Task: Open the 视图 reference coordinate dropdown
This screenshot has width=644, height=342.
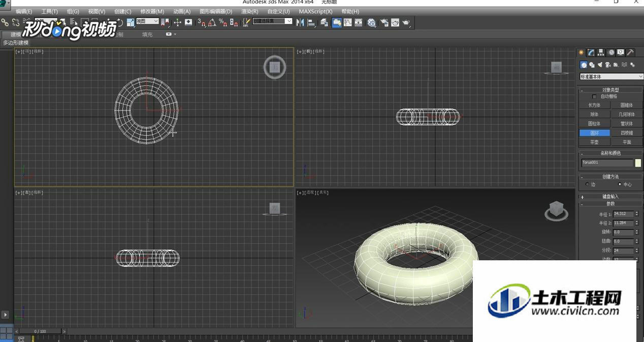Action: tap(147, 21)
